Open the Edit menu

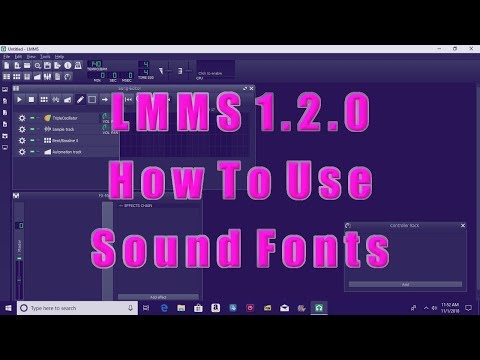coord(18,57)
